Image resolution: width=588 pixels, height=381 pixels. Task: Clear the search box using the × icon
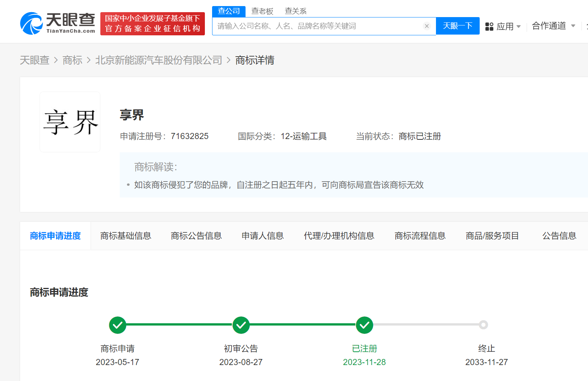tap(427, 26)
